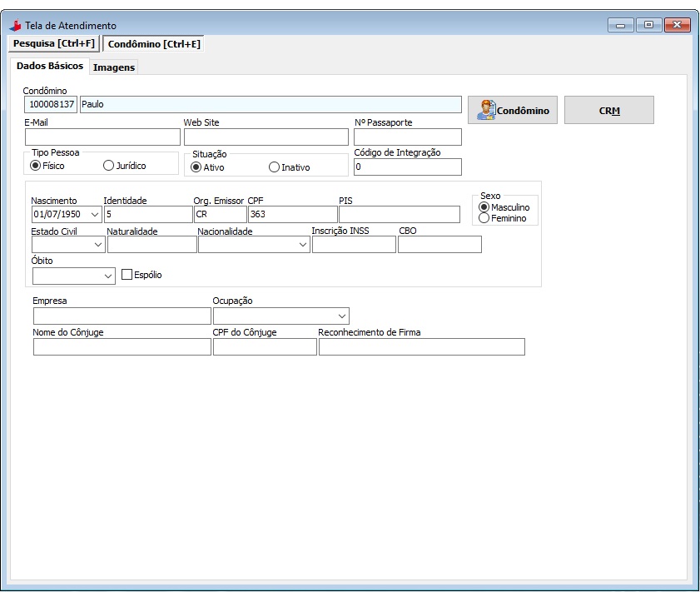700x592 pixels.
Task: Open the Ocupação dropdown list
Action: tap(341, 316)
